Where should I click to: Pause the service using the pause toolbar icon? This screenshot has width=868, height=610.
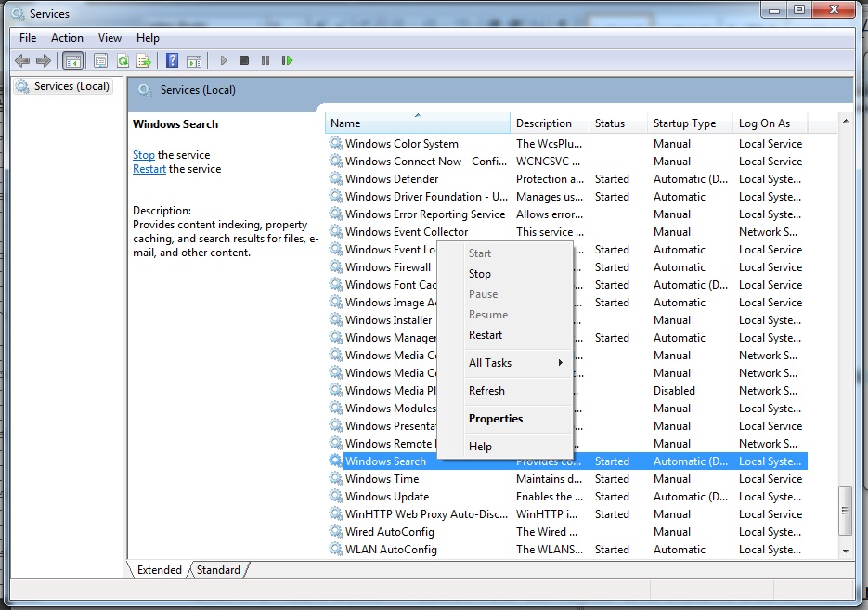(x=265, y=59)
